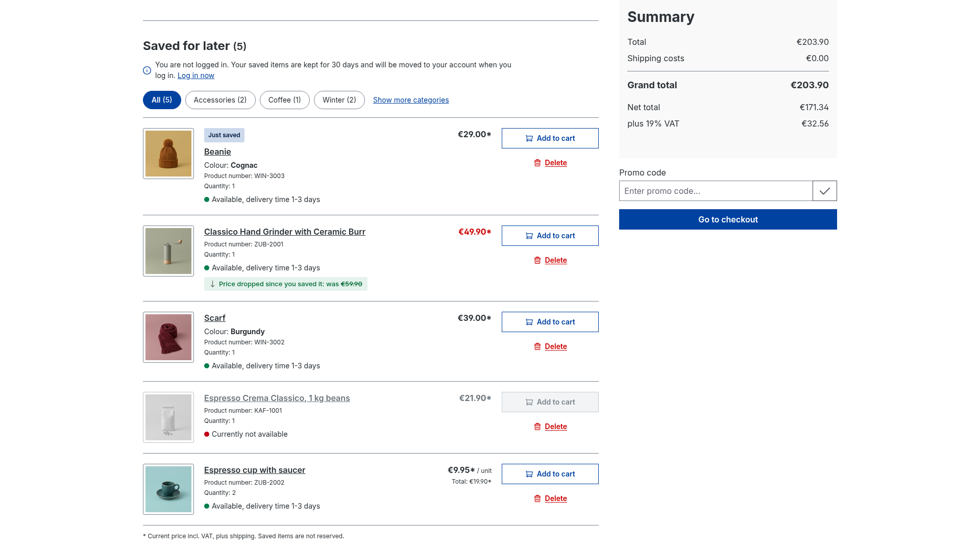Click disabled Add to cart for Espresso Crema
Image resolution: width=980 pixels, height=551 pixels.
550,402
